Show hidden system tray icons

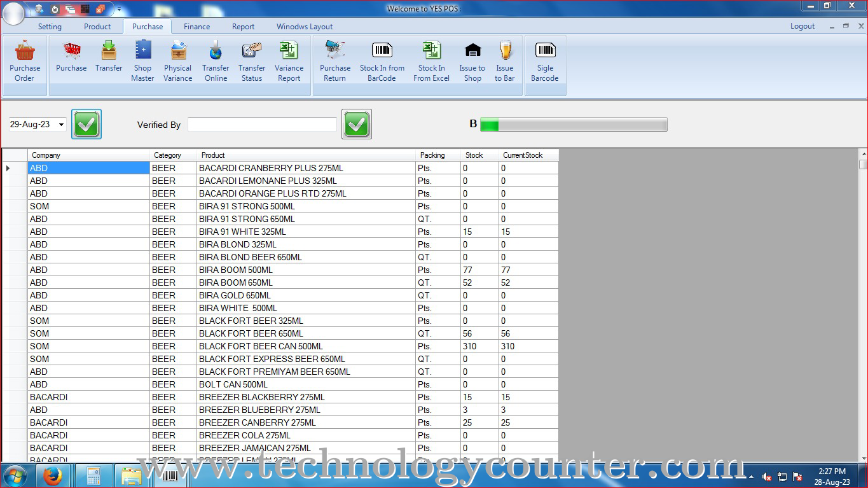pos(752,477)
